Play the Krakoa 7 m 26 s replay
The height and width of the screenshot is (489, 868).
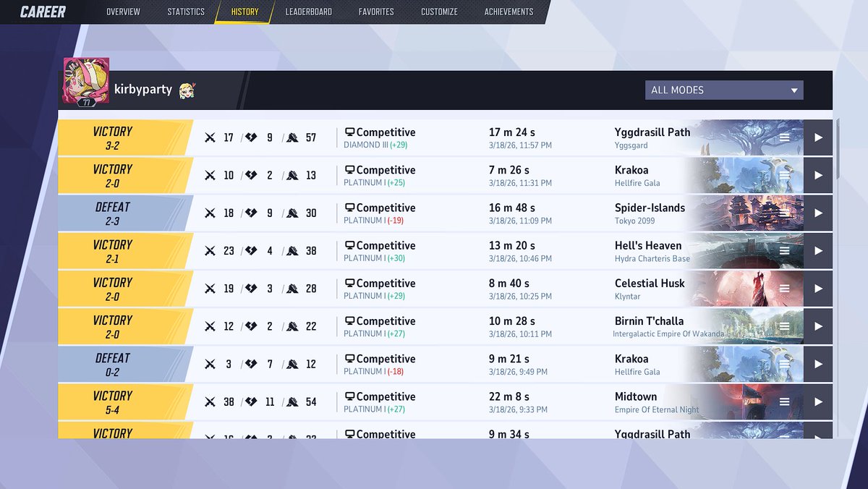(818, 175)
